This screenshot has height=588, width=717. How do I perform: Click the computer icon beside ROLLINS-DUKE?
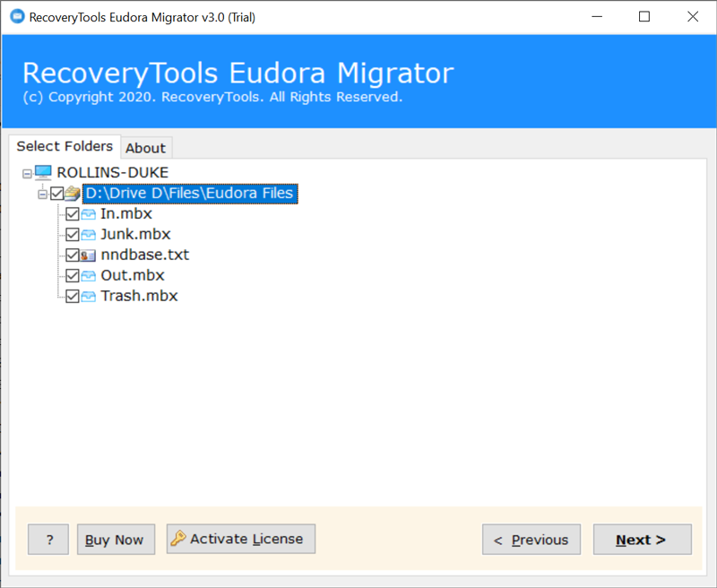point(43,172)
